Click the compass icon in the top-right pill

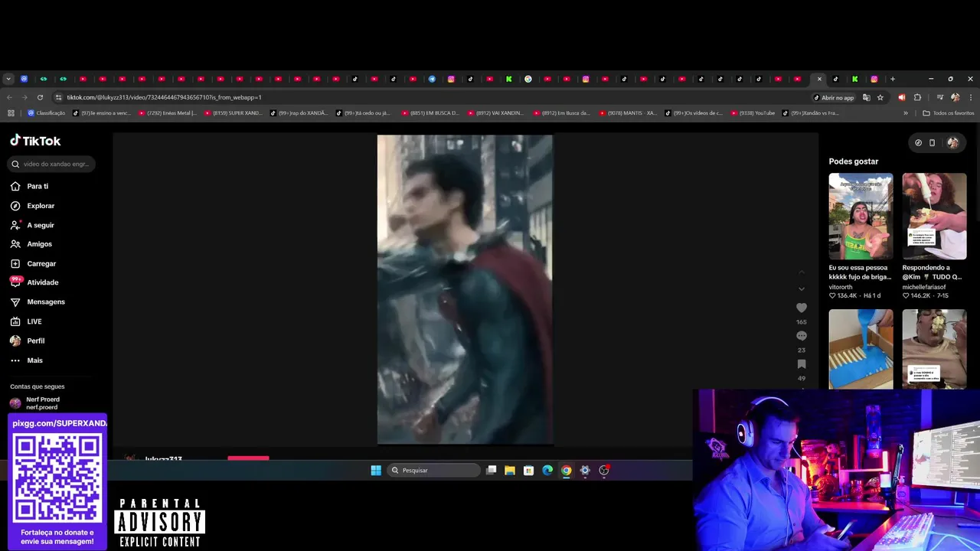click(x=918, y=142)
